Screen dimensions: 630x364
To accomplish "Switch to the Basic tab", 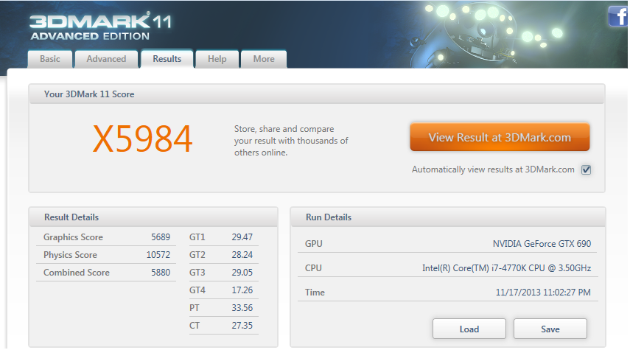I will [x=50, y=59].
